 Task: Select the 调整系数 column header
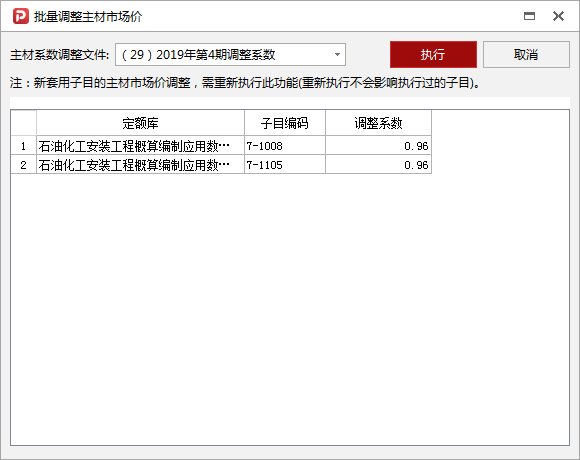click(378, 123)
